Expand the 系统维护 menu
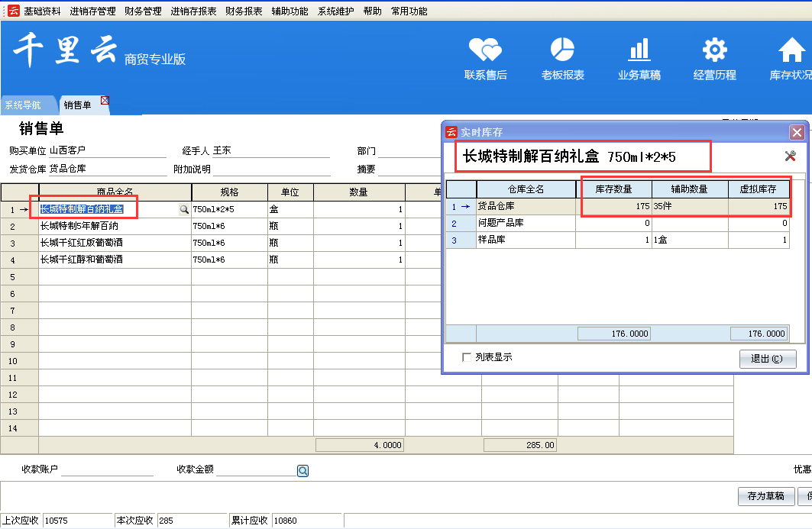 (x=336, y=11)
